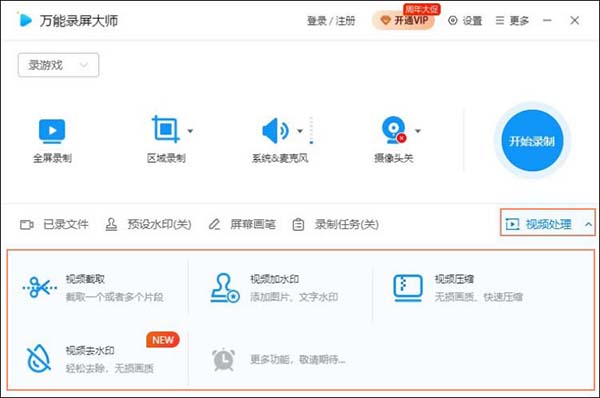This screenshot has height=398, width=600.
Task: Close the recorder window
Action: click(x=574, y=20)
